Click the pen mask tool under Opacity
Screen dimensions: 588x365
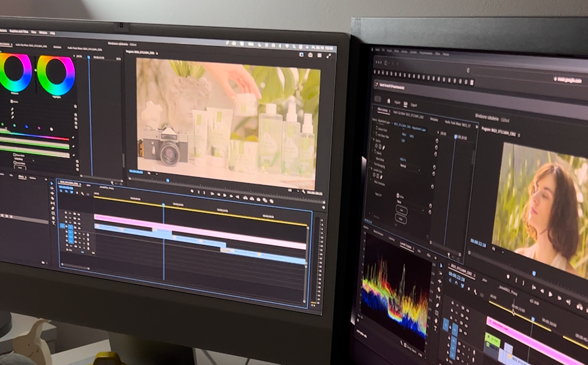383,148
